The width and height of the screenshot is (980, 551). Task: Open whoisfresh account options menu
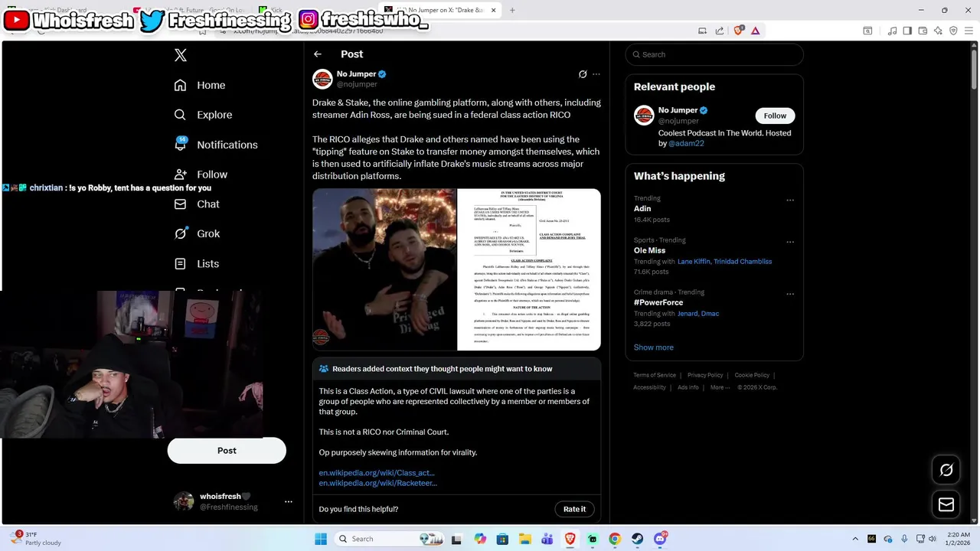tap(289, 502)
